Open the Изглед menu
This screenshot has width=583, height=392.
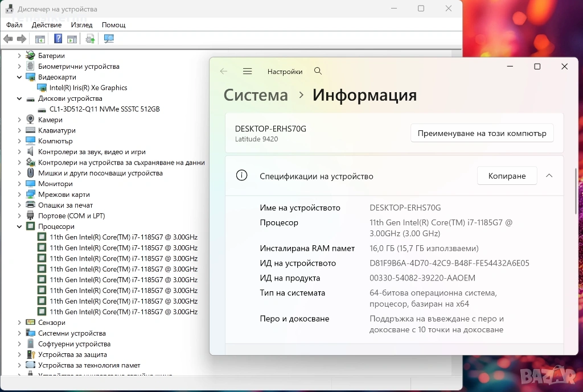click(x=81, y=25)
